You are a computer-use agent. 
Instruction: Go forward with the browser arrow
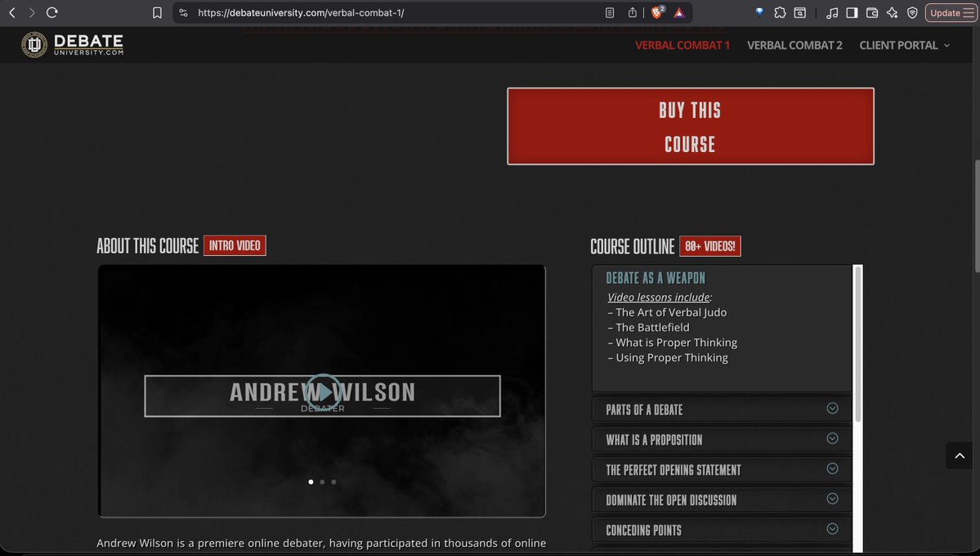pos(32,12)
